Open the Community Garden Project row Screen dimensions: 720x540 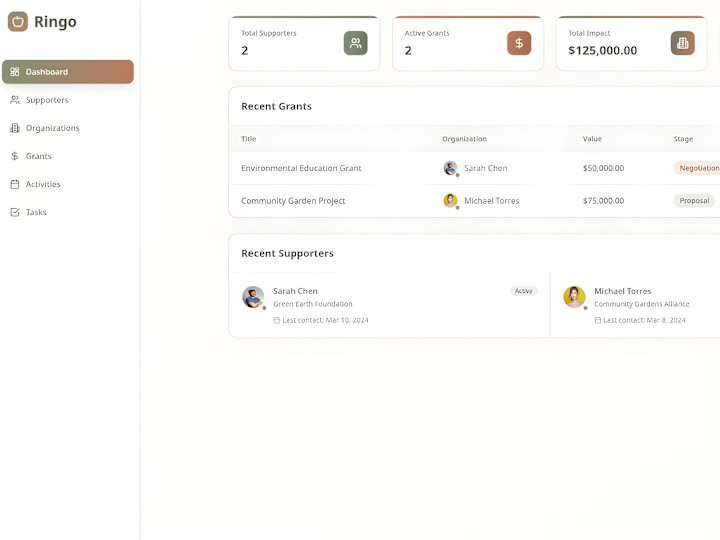(x=474, y=201)
